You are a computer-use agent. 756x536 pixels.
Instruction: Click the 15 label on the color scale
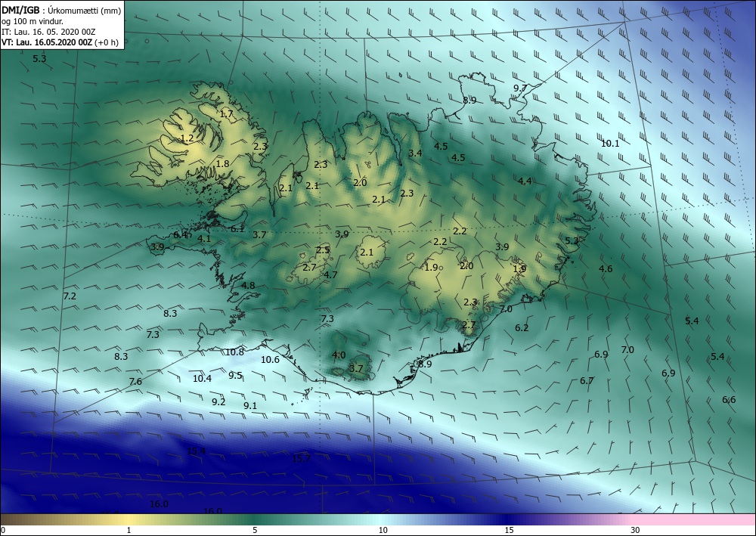(509, 530)
